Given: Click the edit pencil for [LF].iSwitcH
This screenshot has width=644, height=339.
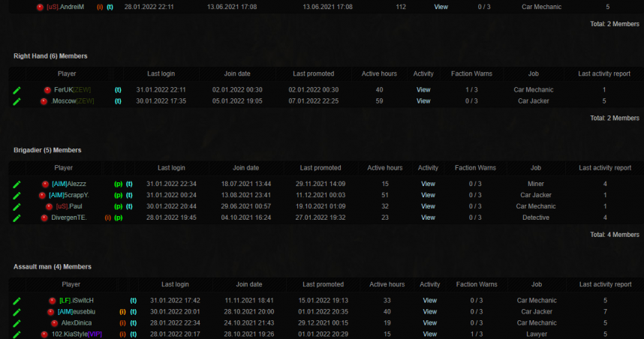Looking at the screenshot, I should click(x=17, y=301).
